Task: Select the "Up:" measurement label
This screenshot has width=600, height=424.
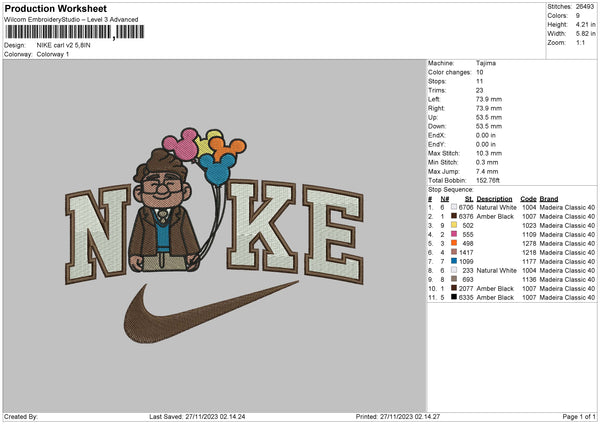Action: [x=433, y=117]
